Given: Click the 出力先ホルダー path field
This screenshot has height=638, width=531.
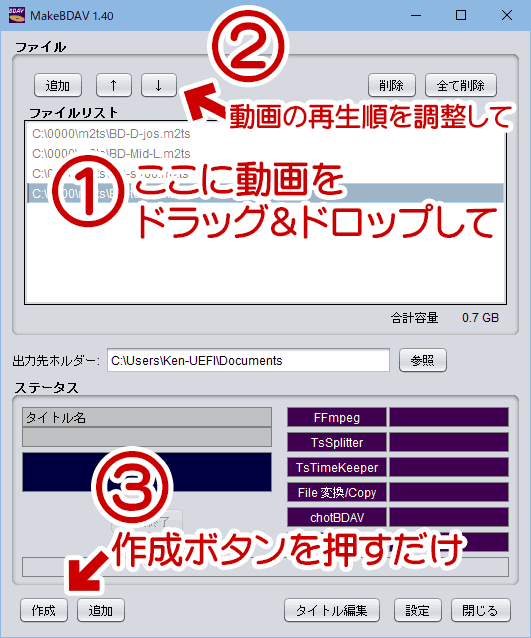Looking at the screenshot, I should point(248,361).
